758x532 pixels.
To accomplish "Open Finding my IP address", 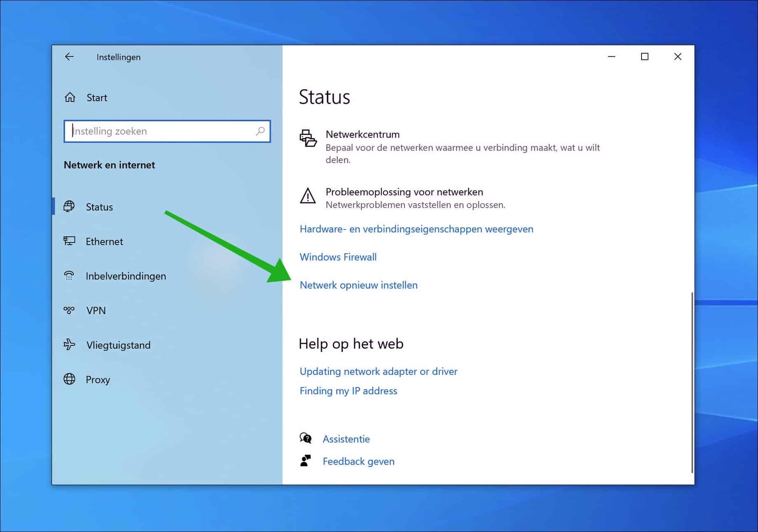I will [348, 391].
